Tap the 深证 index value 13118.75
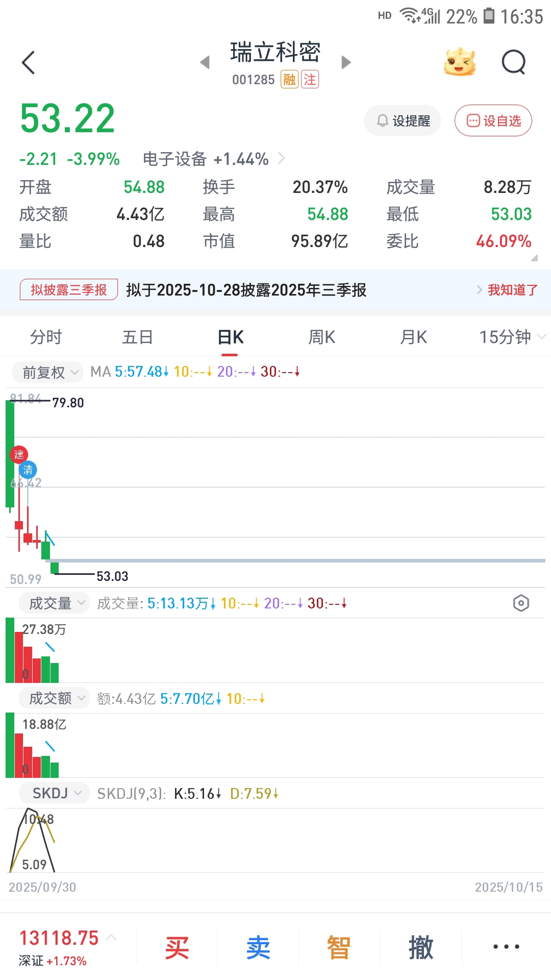 click(x=59, y=938)
